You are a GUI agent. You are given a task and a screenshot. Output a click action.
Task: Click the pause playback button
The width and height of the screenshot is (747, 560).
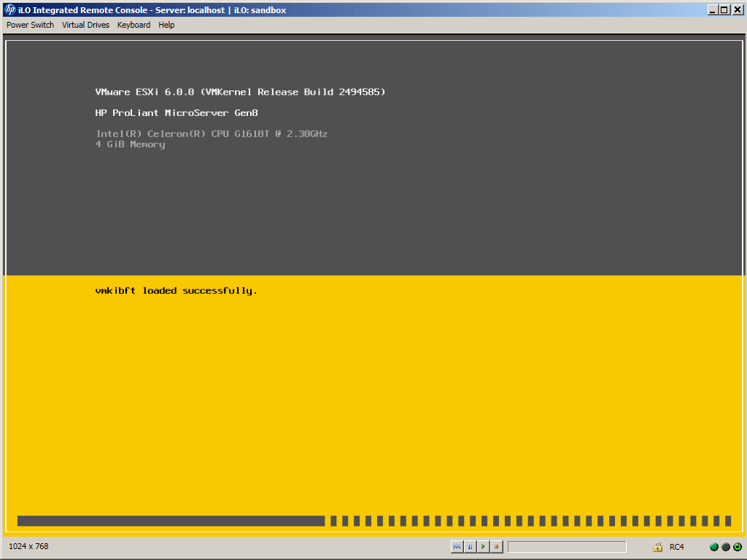coord(470,547)
